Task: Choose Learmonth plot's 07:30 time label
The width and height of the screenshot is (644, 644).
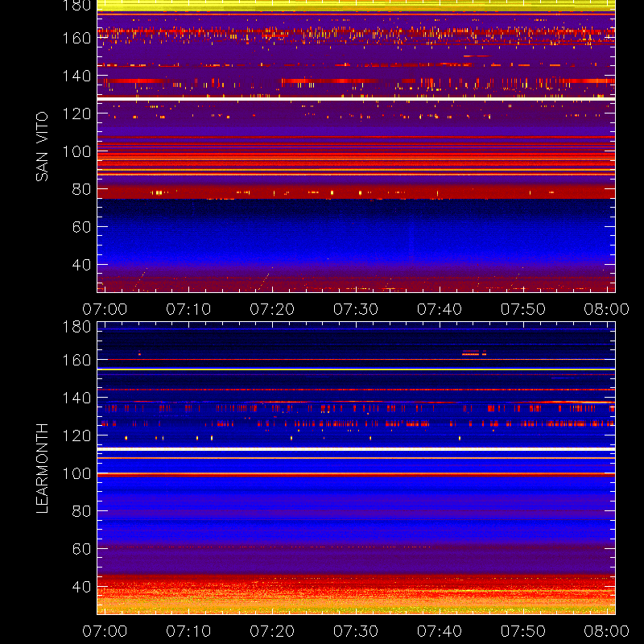Action: click(x=356, y=631)
